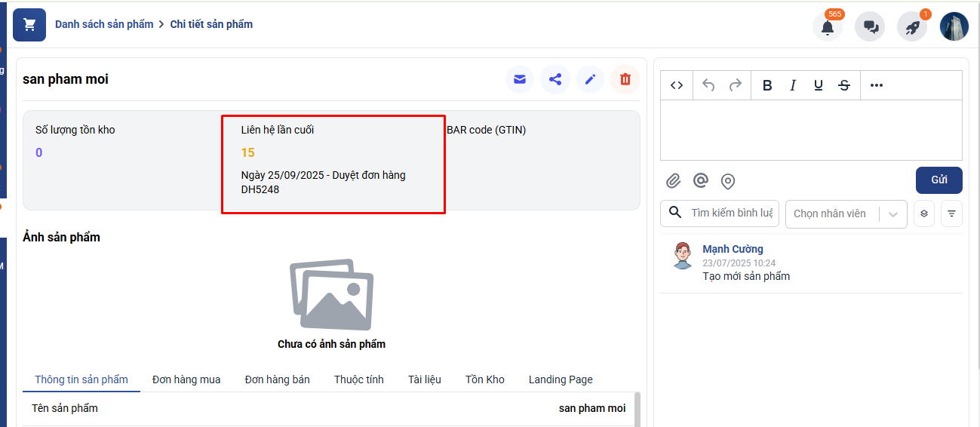Toggle bold formatting in editor
The image size is (980, 427).
(x=767, y=85)
